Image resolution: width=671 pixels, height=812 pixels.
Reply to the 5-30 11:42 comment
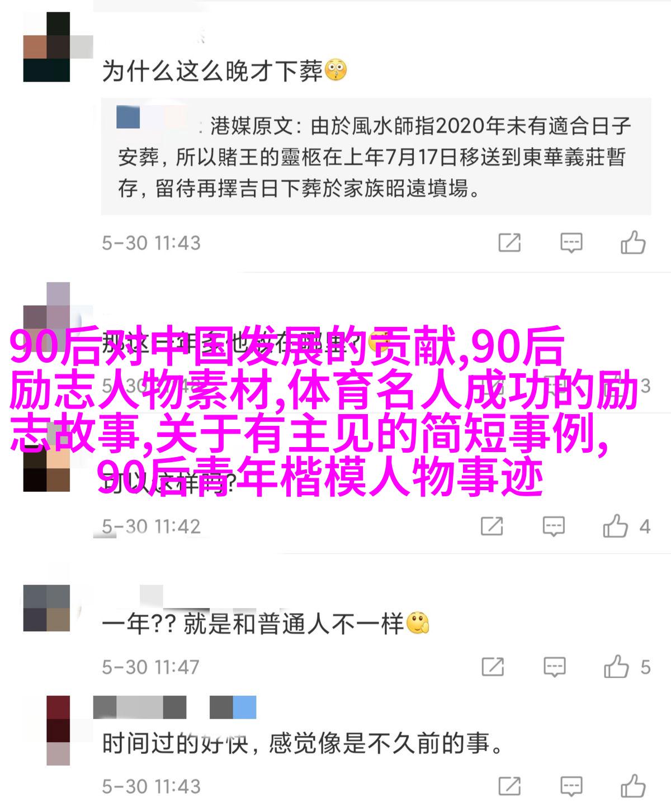click(x=554, y=526)
